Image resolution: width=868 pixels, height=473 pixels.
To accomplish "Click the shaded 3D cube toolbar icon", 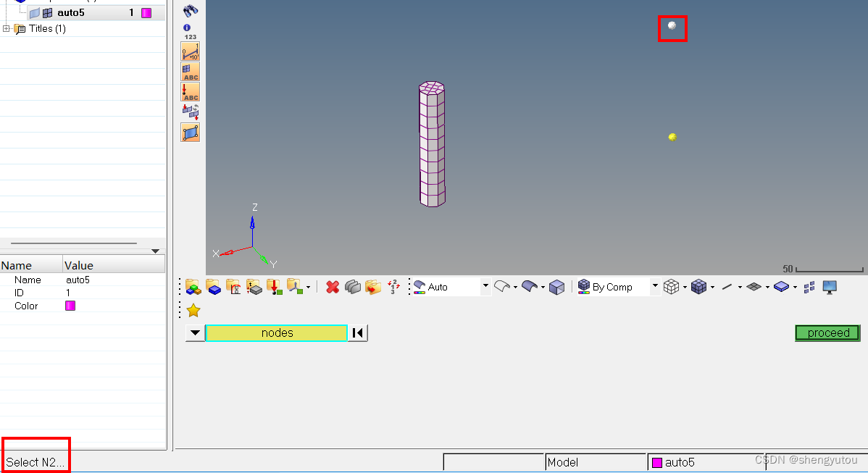I will click(x=556, y=287).
